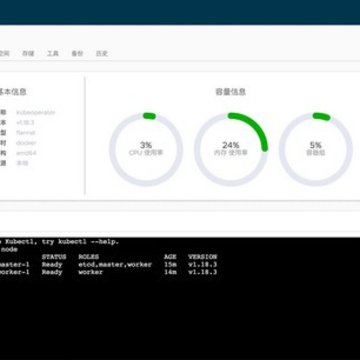
Task: Select the v1.18.3 version in basic info
Action: pos(25,123)
